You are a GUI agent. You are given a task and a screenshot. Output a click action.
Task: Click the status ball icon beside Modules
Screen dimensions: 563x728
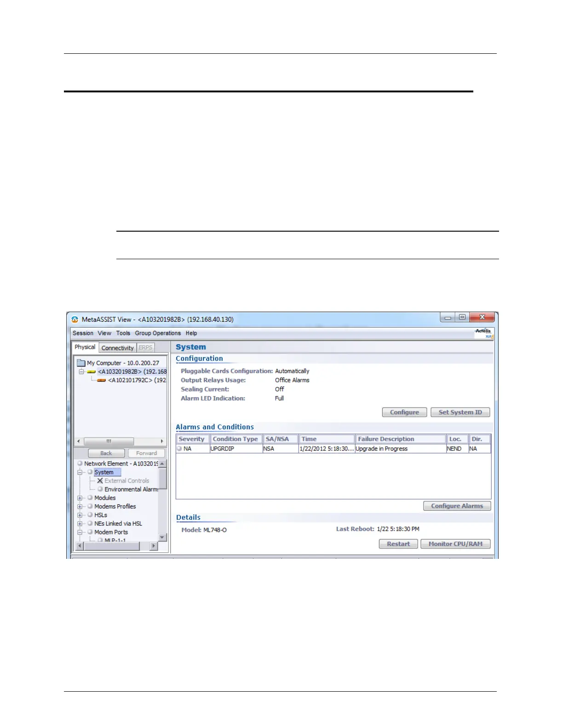[x=90, y=498]
